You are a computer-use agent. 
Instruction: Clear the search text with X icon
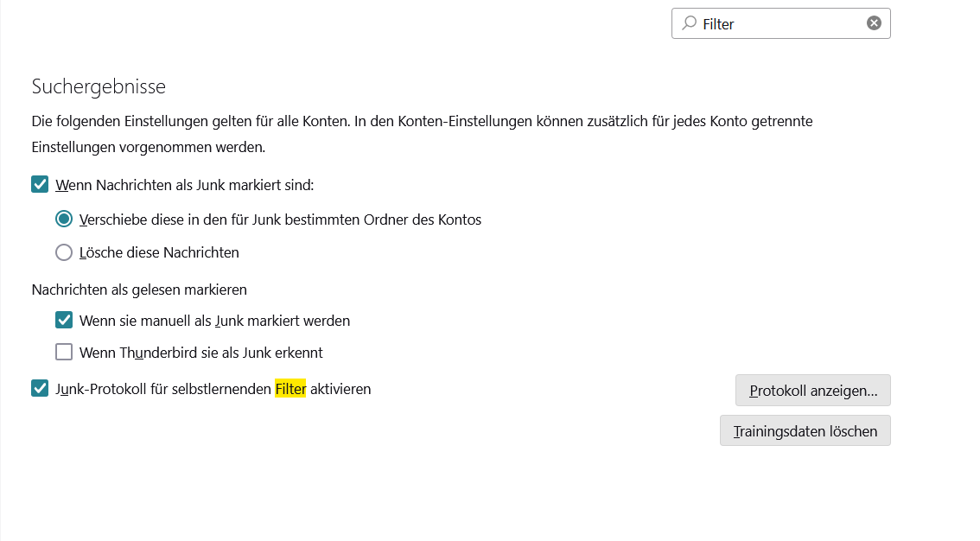(x=874, y=23)
